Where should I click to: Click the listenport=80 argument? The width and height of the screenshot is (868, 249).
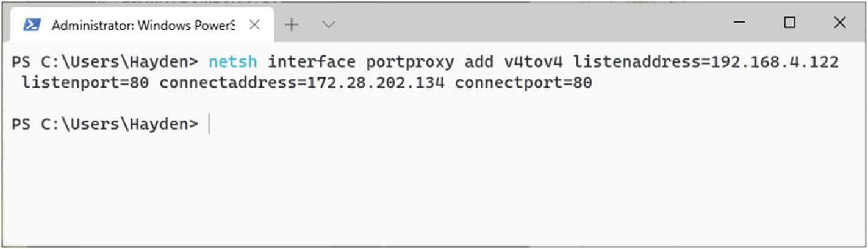pyautogui.click(x=85, y=82)
